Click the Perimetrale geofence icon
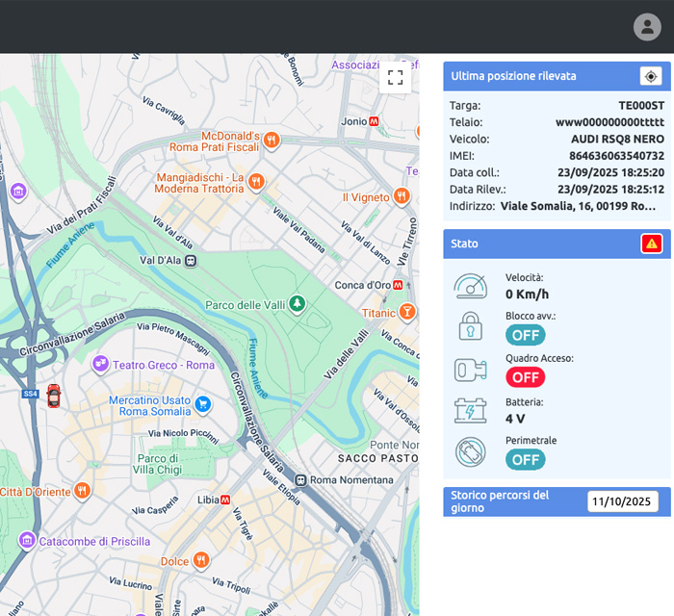Image resolution: width=674 pixels, height=616 pixels. [x=471, y=451]
